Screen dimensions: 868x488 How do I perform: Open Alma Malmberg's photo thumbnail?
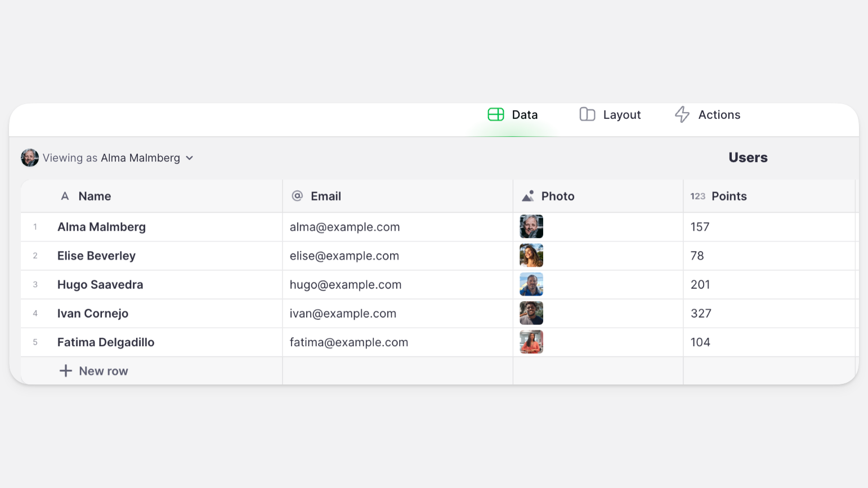click(x=531, y=227)
